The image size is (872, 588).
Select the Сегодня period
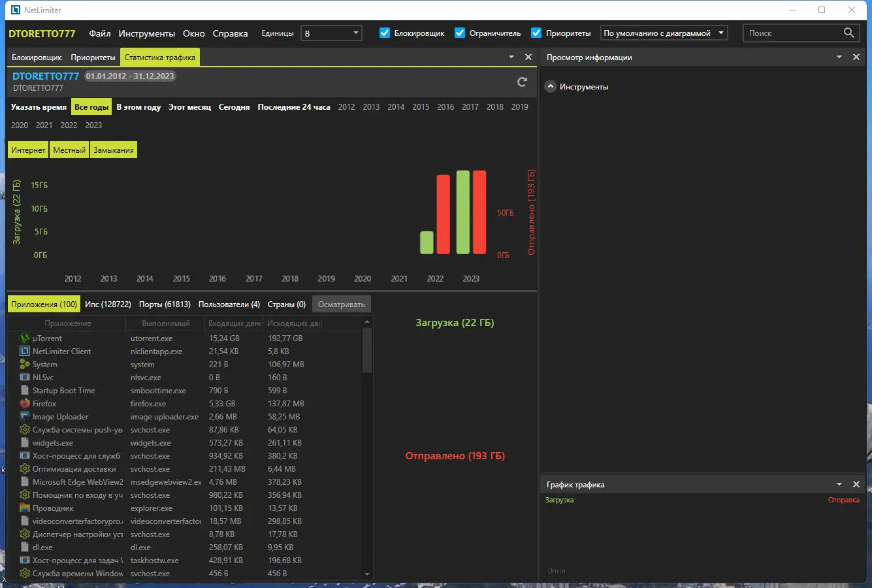point(234,107)
